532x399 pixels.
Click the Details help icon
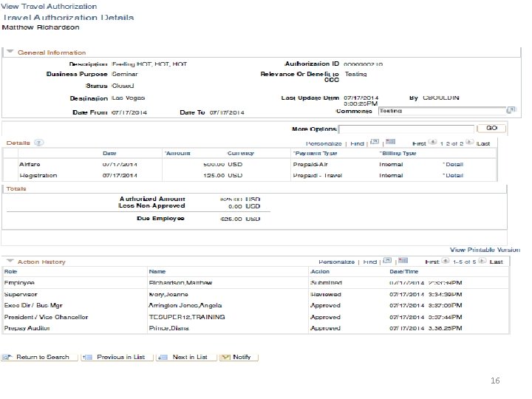pyautogui.click(x=39, y=143)
